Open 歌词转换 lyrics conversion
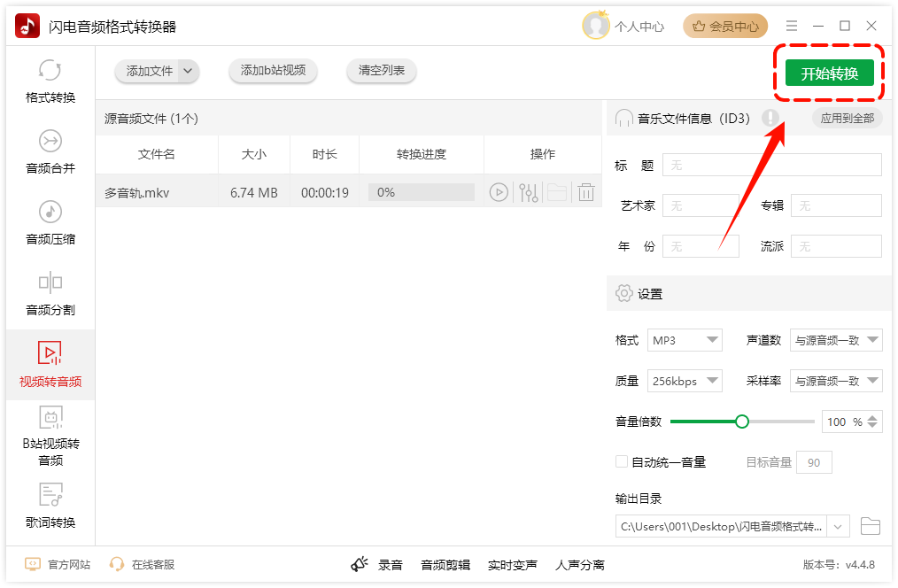898x588 pixels. pos(50,506)
